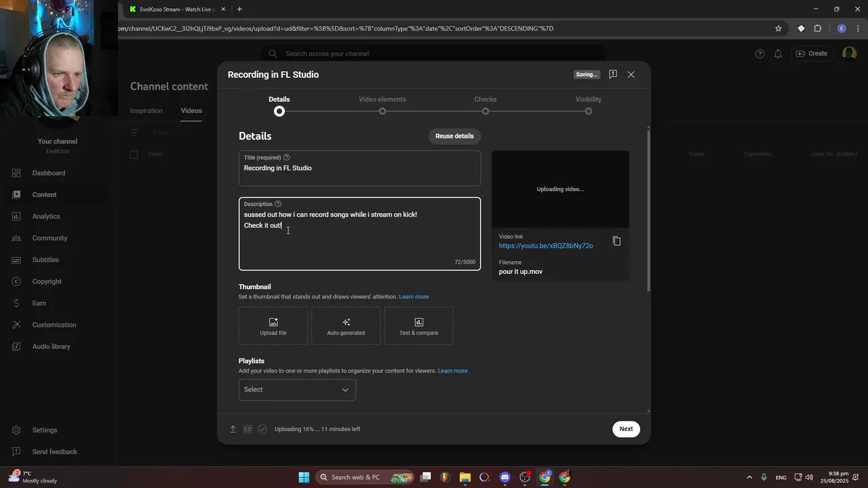
Task: Open the Playlists Learn more link
Action: point(452,371)
